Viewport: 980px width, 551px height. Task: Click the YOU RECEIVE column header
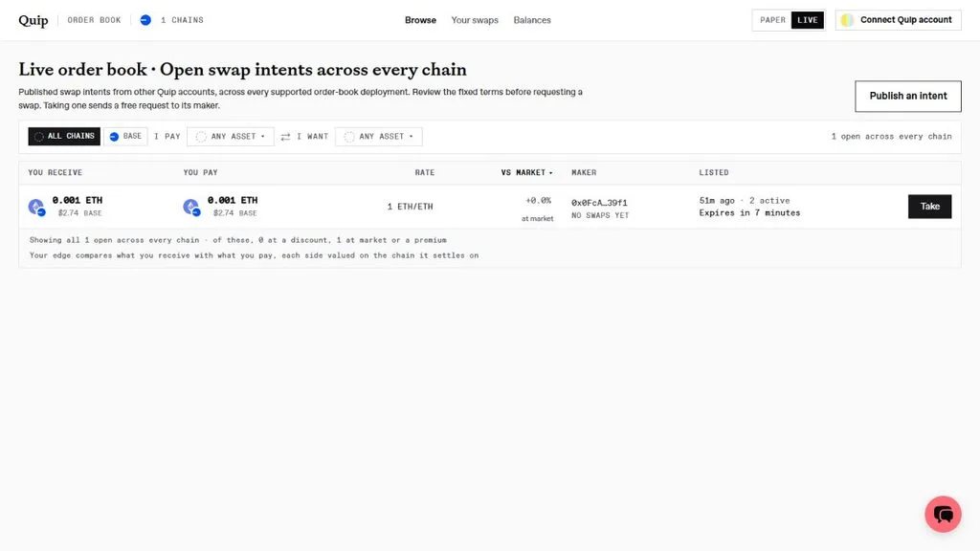pyautogui.click(x=55, y=172)
